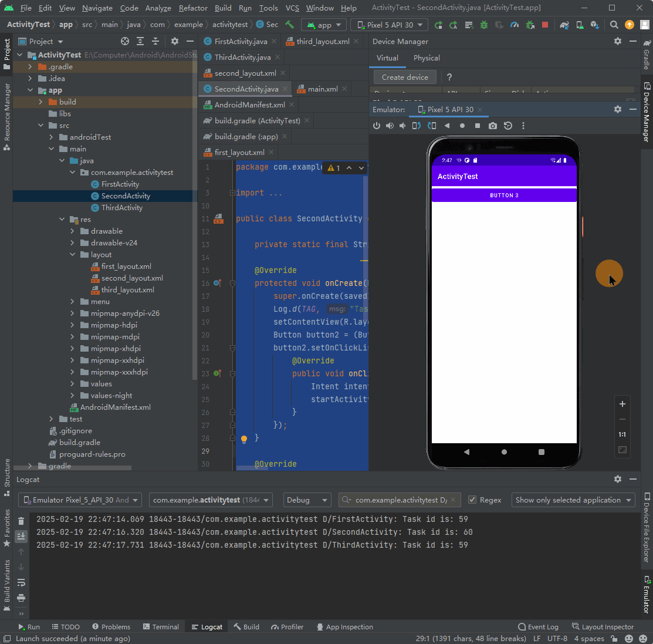653x644 pixels.
Task: Click the emulator volume up icon
Action: 390,126
